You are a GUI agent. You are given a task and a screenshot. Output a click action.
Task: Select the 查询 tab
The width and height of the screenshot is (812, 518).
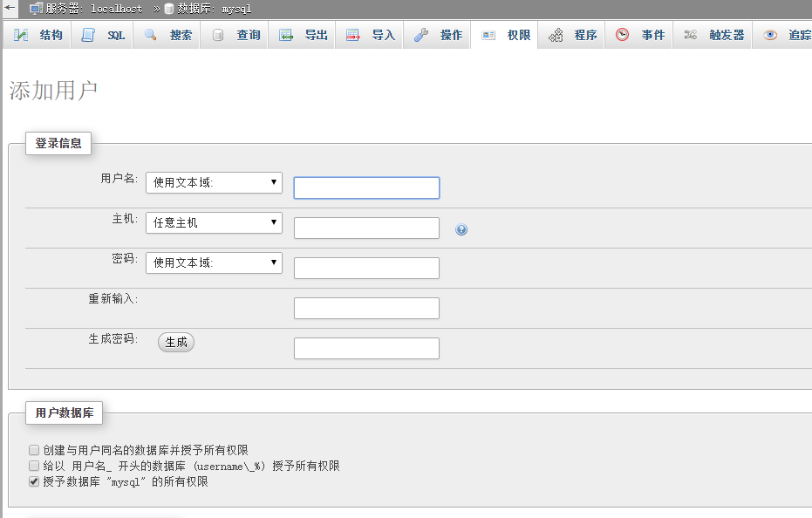pos(234,35)
